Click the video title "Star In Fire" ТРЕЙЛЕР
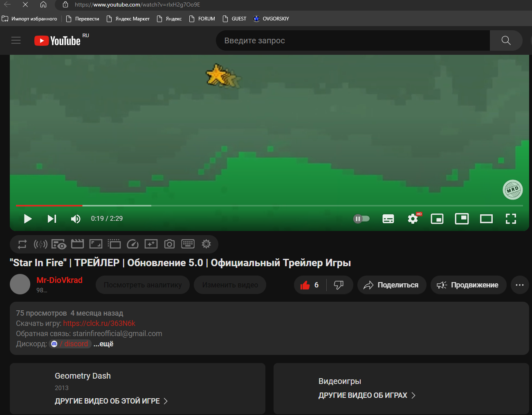 (180, 262)
